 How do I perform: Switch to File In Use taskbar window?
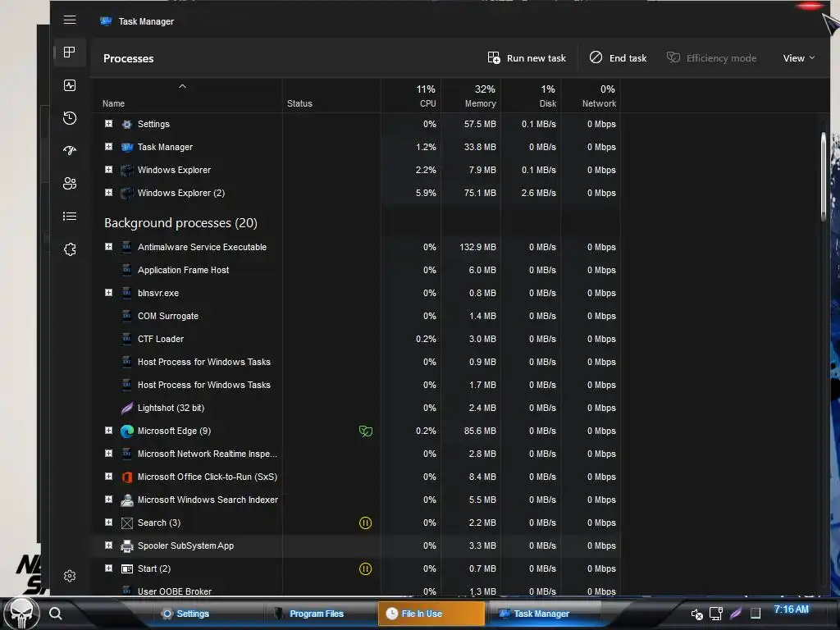[x=431, y=614]
